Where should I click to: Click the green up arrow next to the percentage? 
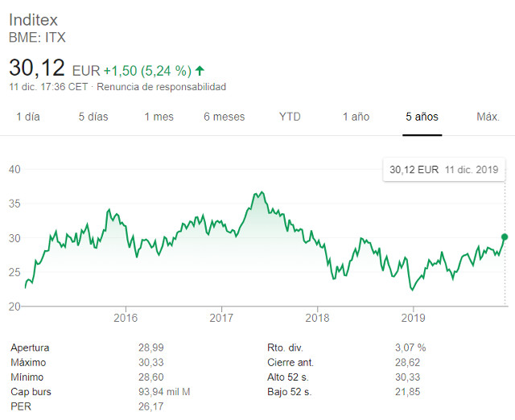200,70
